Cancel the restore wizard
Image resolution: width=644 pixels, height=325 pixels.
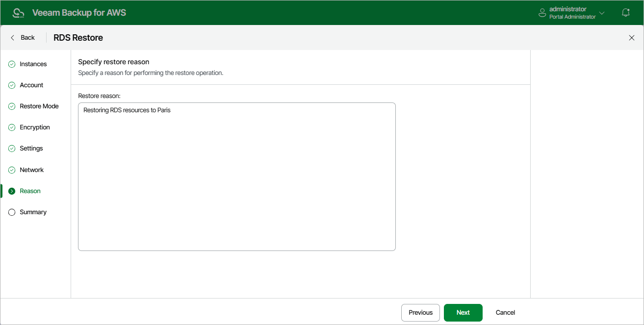click(505, 313)
